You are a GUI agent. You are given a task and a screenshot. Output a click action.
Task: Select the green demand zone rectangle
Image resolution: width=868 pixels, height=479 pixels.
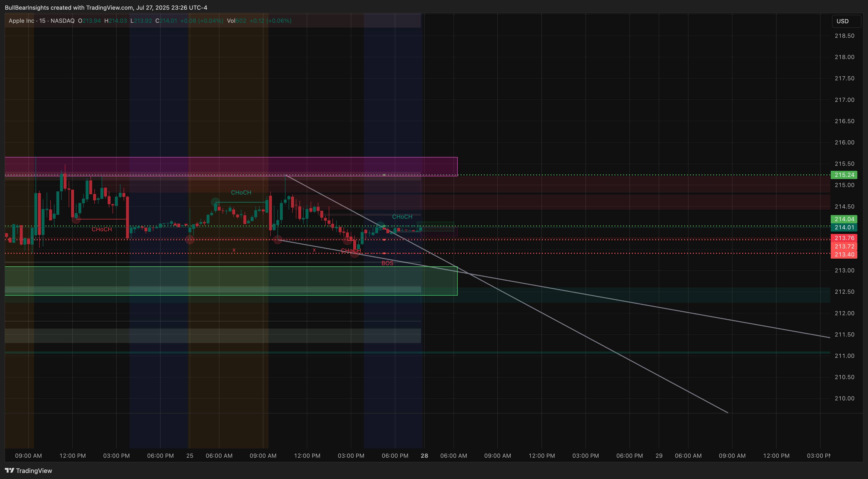[x=231, y=281]
